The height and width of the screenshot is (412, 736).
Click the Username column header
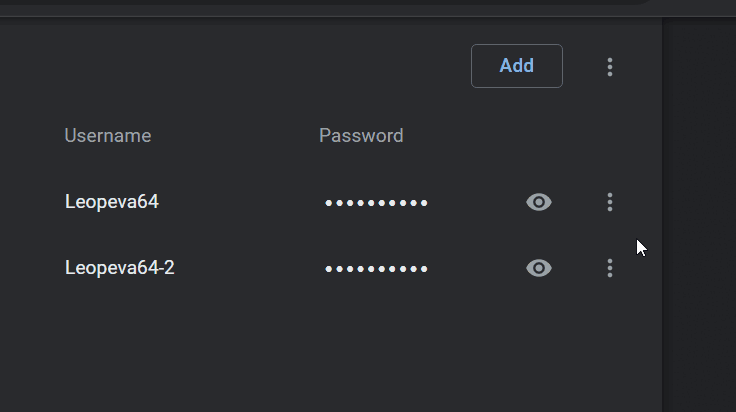(x=108, y=136)
